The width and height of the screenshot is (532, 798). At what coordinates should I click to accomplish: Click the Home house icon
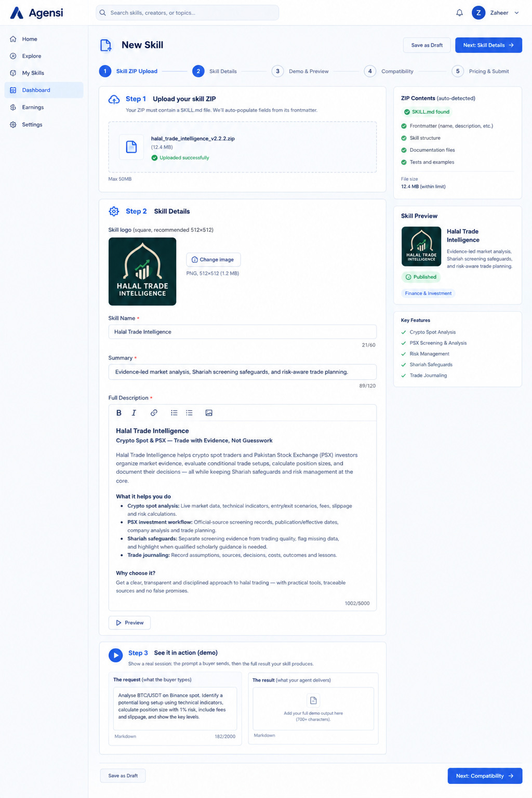(x=13, y=39)
